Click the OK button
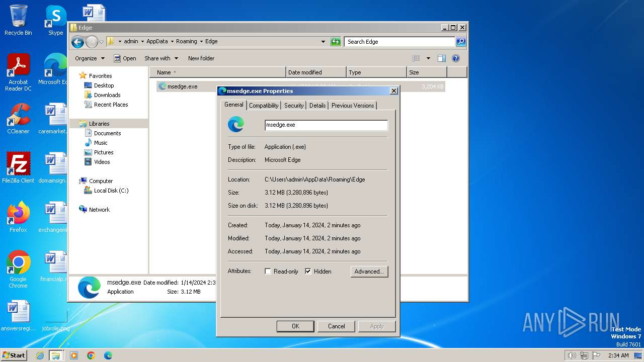This screenshot has height=362, width=644. (295, 326)
